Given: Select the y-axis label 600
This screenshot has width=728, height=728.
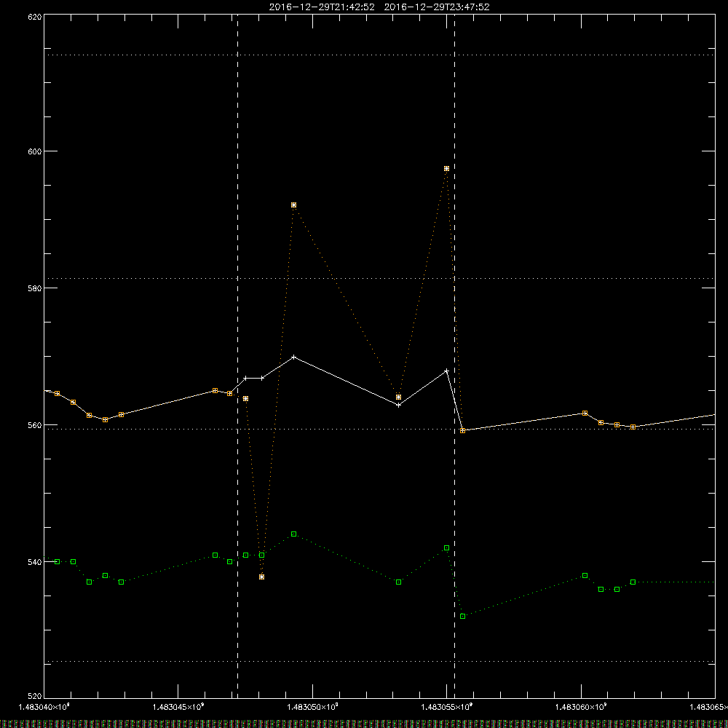Looking at the screenshot, I should (35, 151).
